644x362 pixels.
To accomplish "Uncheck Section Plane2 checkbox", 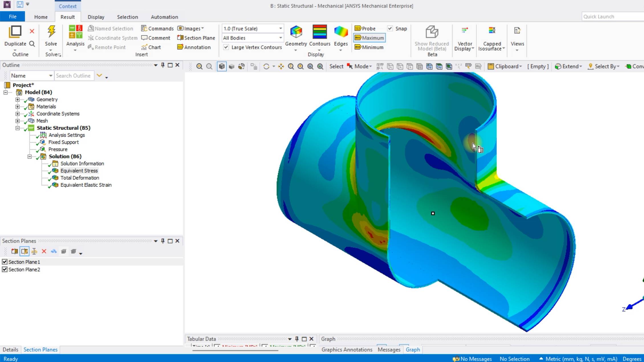I will pos(5,269).
